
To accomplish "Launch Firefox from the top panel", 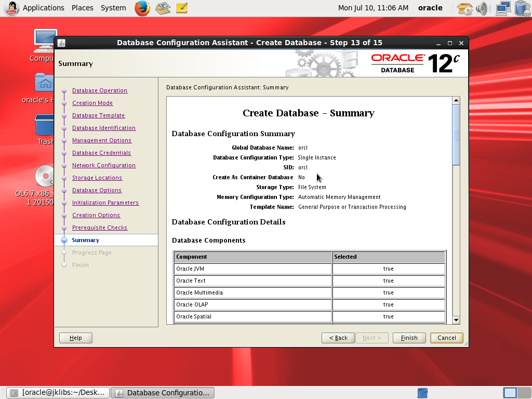I will [142, 8].
